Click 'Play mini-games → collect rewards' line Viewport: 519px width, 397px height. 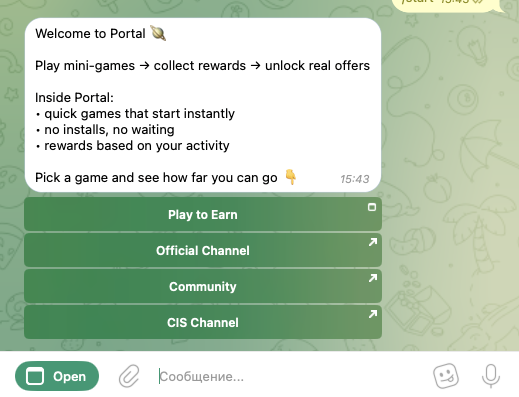click(202, 66)
